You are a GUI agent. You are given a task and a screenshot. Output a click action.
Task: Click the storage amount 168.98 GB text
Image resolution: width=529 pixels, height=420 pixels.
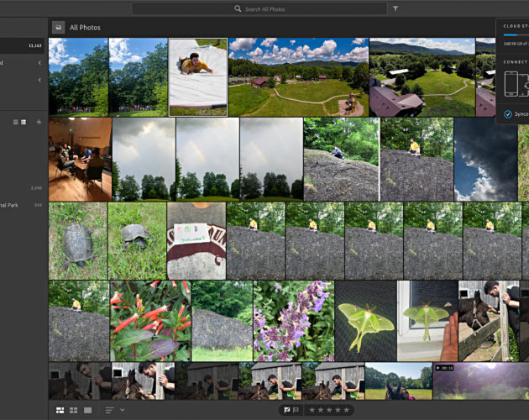(x=516, y=44)
